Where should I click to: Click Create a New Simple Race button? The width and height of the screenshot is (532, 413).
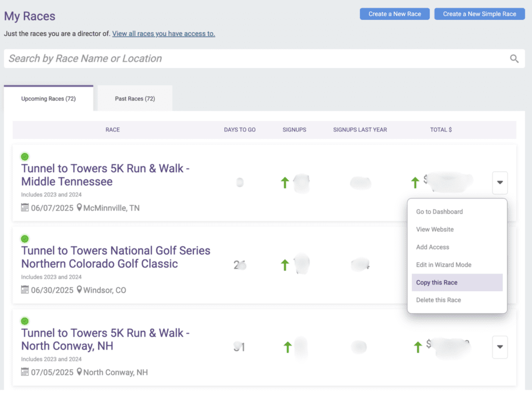(480, 14)
